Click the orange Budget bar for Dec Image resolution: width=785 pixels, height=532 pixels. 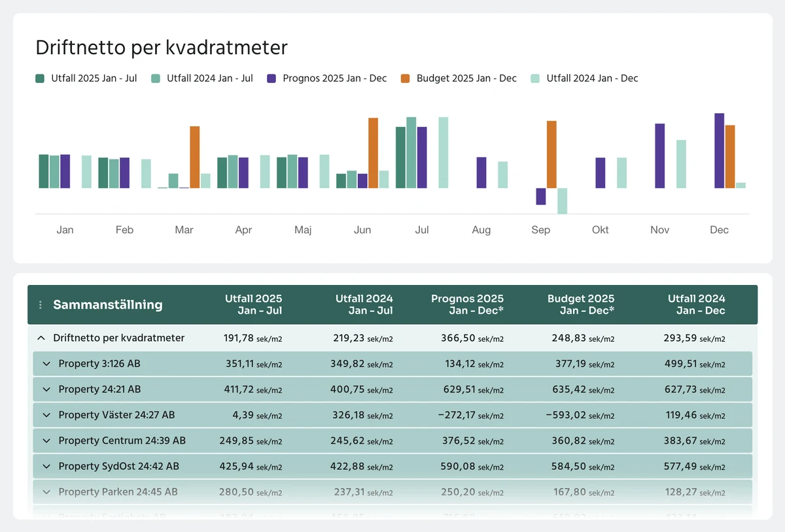[x=730, y=157]
